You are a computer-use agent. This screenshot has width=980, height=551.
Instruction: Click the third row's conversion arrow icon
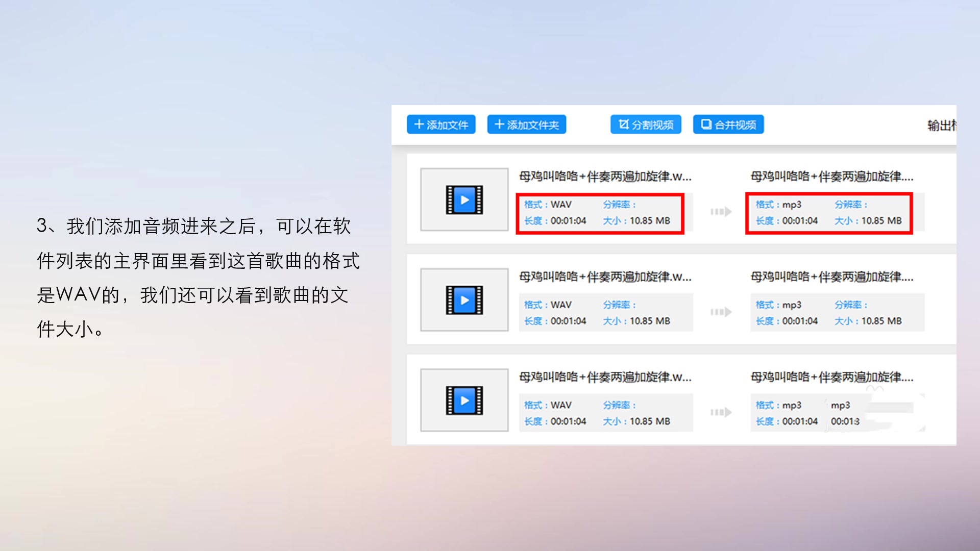721,412
